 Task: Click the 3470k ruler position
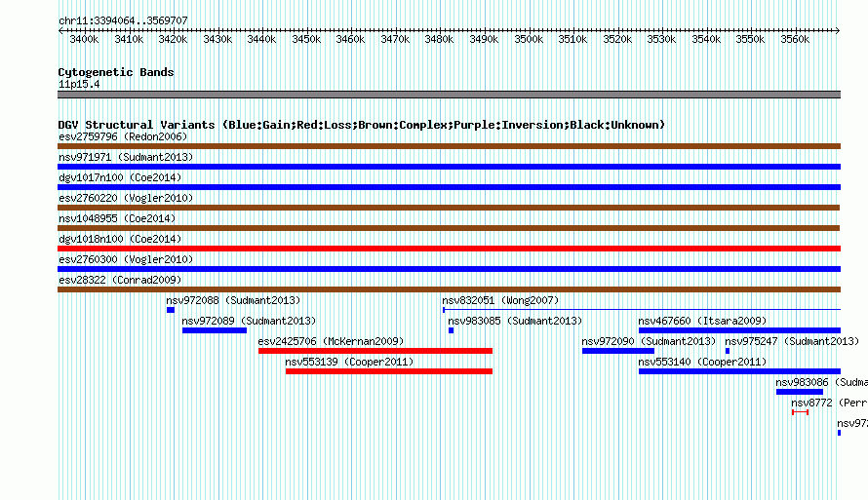(395, 39)
